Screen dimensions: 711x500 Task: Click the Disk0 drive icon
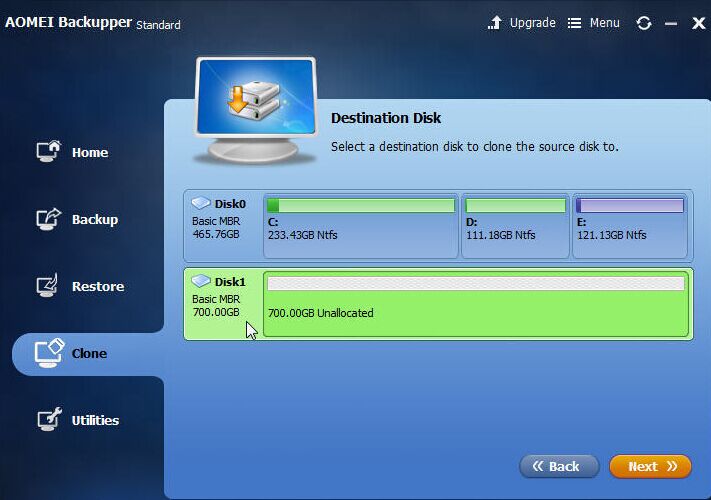(201, 203)
